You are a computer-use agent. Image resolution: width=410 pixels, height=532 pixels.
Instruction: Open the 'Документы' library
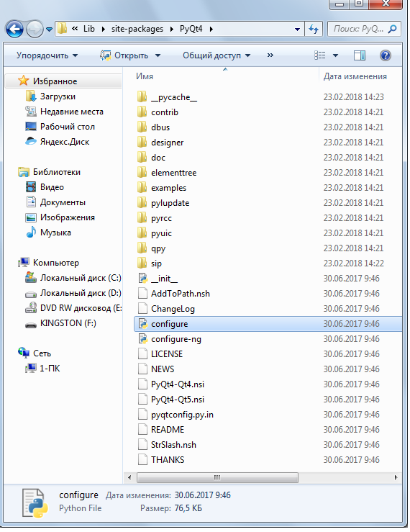click(x=63, y=202)
